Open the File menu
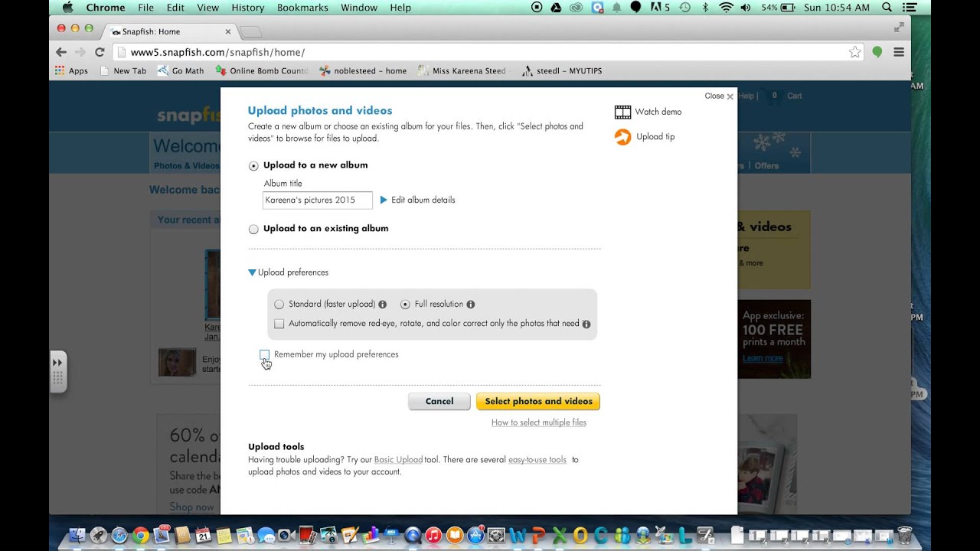Screen dimensions: 980x551 click(x=145, y=8)
